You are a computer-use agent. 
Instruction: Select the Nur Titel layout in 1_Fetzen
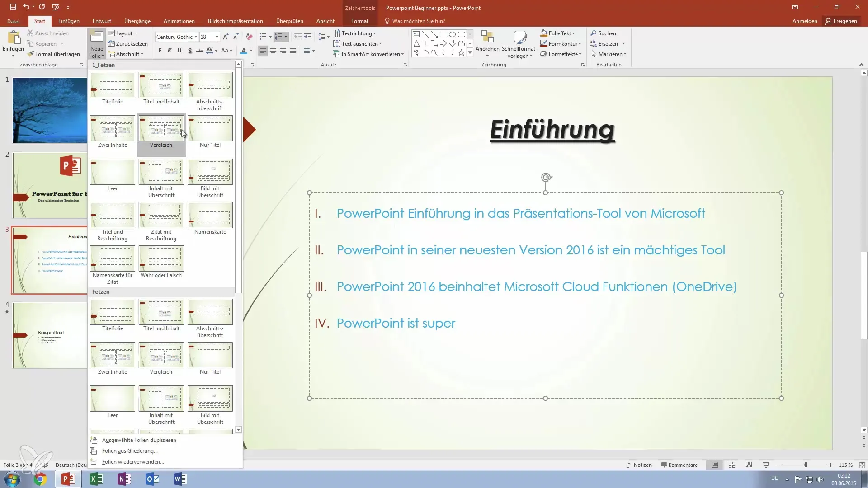click(210, 132)
